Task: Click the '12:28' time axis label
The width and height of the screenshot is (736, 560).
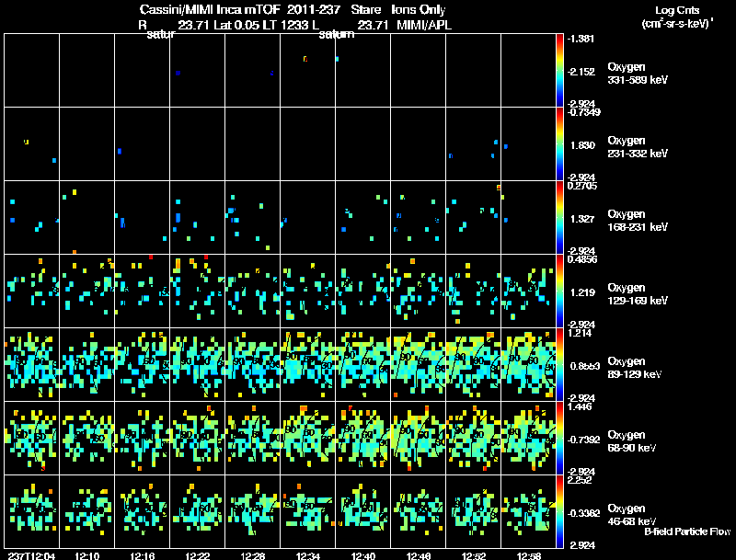Action: [252, 555]
